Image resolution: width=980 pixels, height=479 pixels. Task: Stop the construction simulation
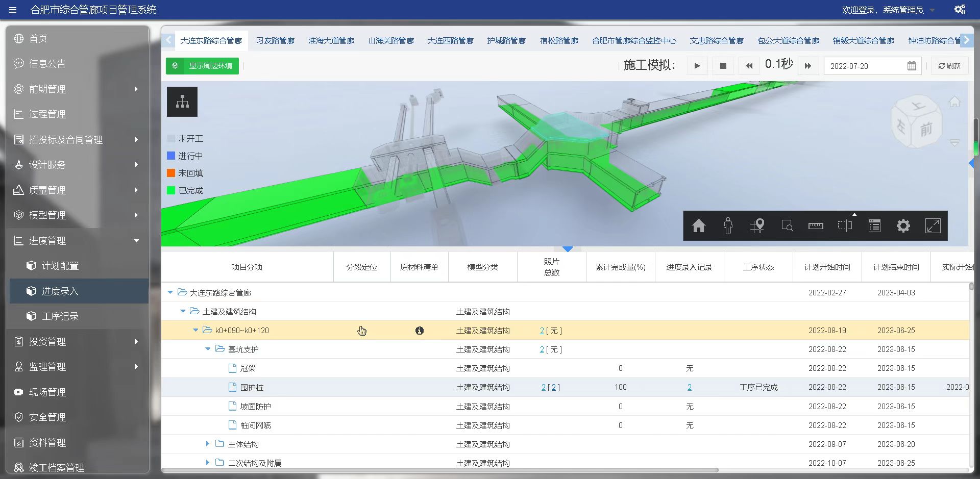coord(723,66)
